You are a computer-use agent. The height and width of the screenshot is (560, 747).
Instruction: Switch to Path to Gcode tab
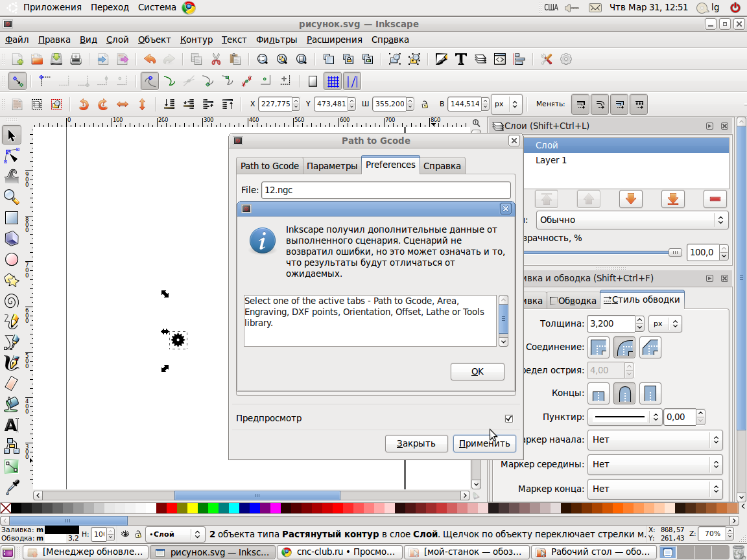click(270, 166)
